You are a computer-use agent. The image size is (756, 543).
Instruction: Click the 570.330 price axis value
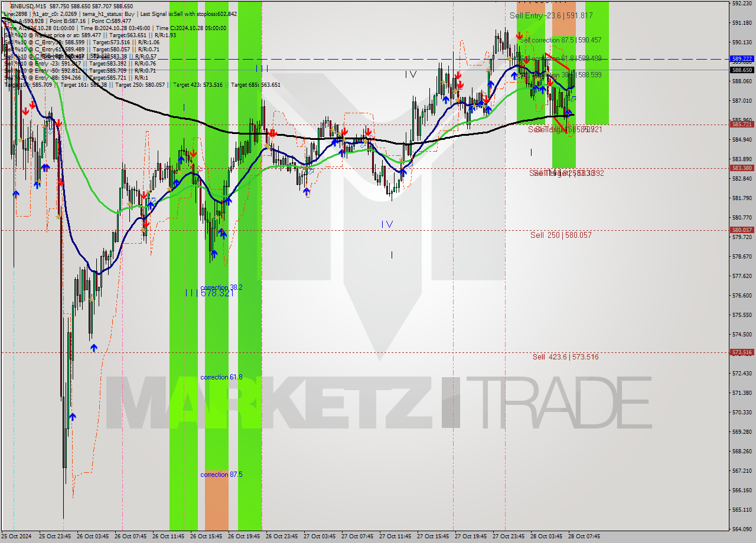point(742,412)
